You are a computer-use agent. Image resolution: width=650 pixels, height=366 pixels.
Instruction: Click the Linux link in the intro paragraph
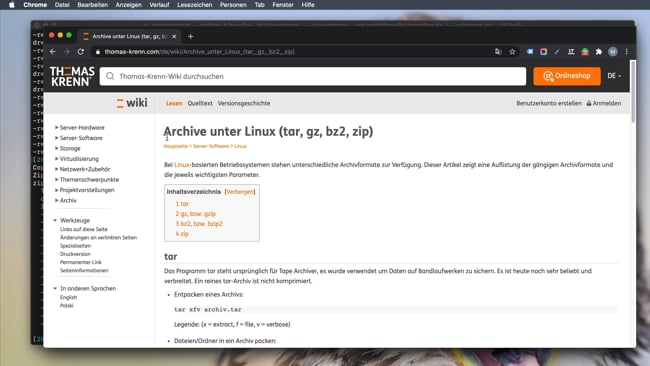(x=182, y=165)
